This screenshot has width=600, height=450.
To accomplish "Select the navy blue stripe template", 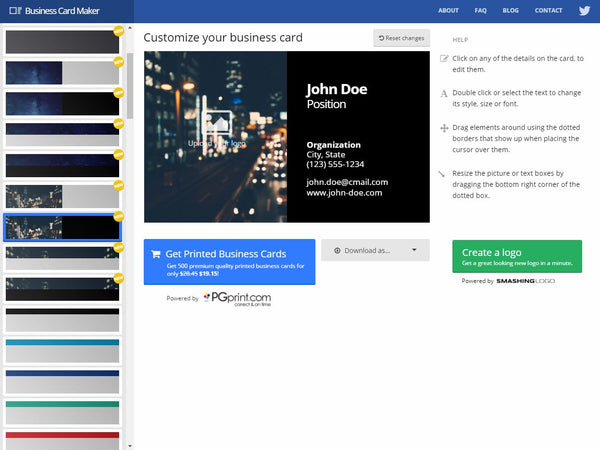I will 62,382.
